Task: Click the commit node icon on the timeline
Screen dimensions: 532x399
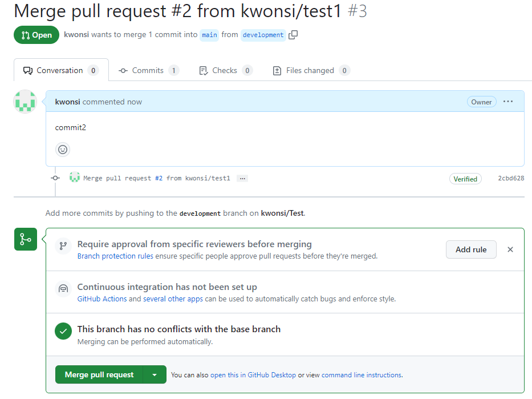Action: (x=55, y=178)
